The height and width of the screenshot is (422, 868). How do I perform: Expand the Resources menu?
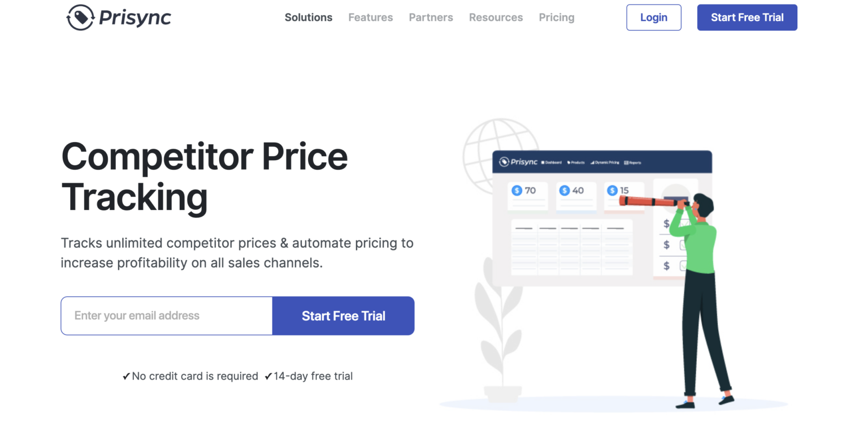tap(496, 17)
